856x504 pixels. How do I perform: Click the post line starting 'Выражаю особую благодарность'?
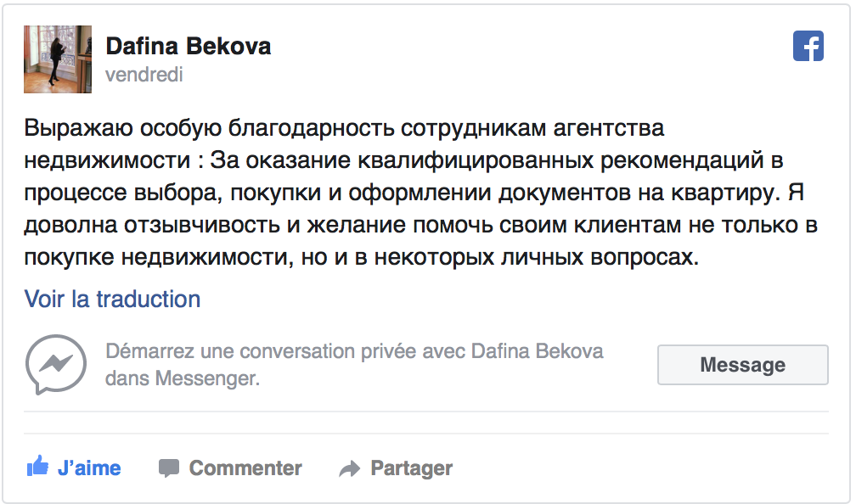pyautogui.click(x=344, y=129)
